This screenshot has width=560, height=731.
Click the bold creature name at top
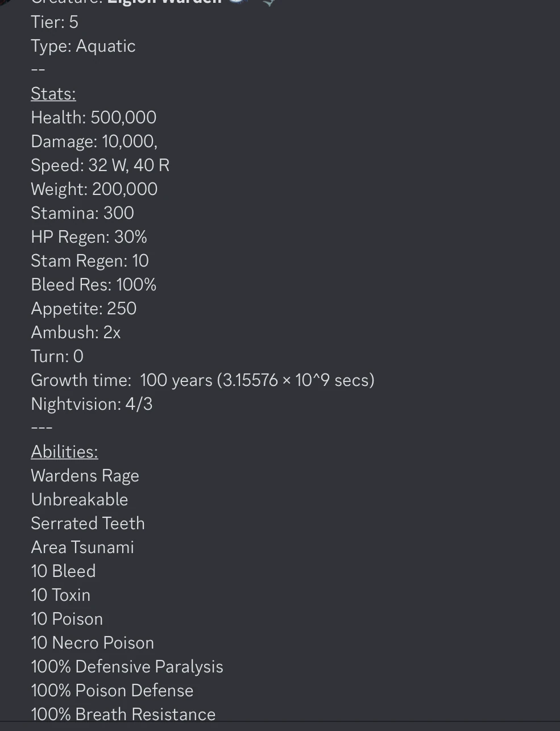point(164,2)
